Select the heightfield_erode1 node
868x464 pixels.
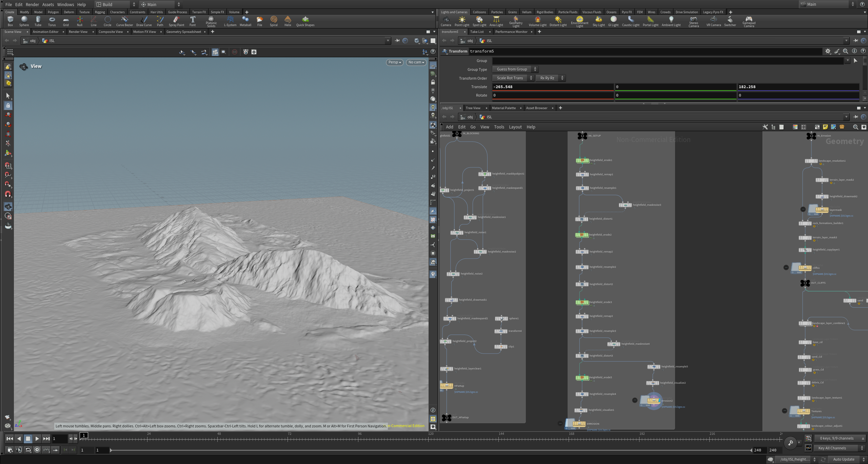click(x=582, y=160)
